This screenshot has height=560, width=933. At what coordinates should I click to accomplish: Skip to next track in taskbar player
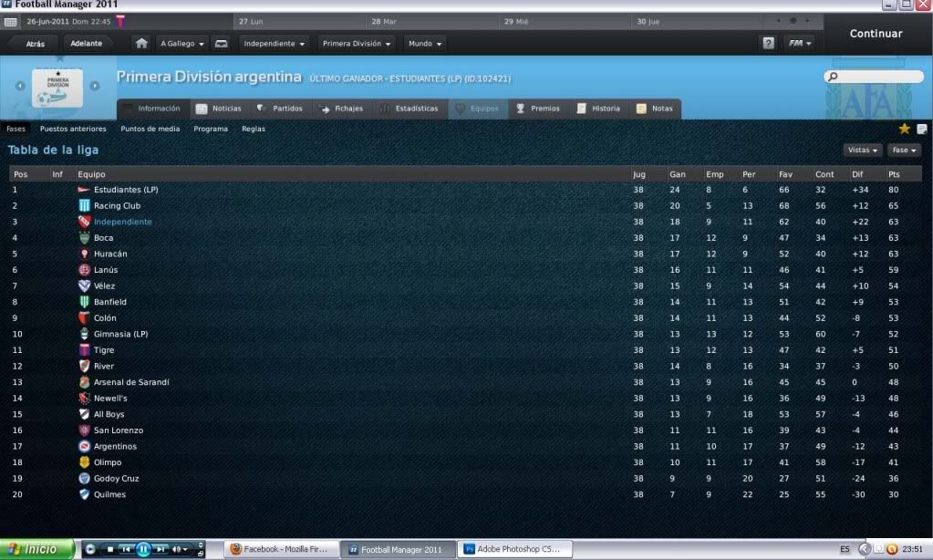click(x=161, y=549)
